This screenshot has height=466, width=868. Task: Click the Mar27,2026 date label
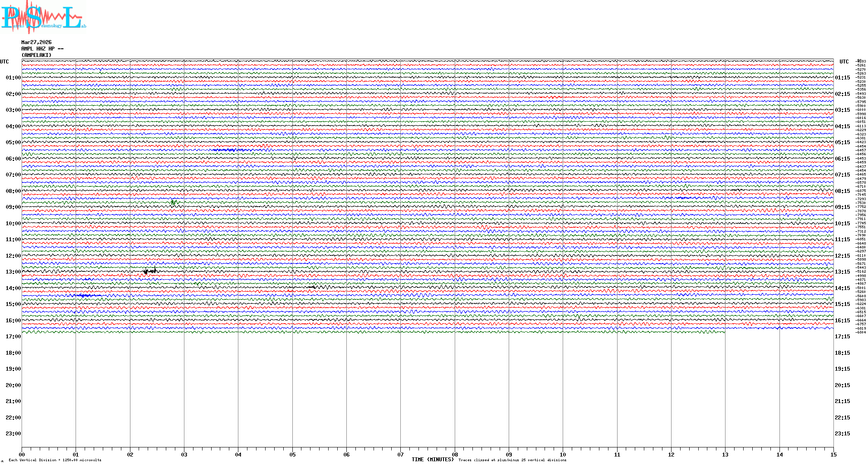(36, 42)
